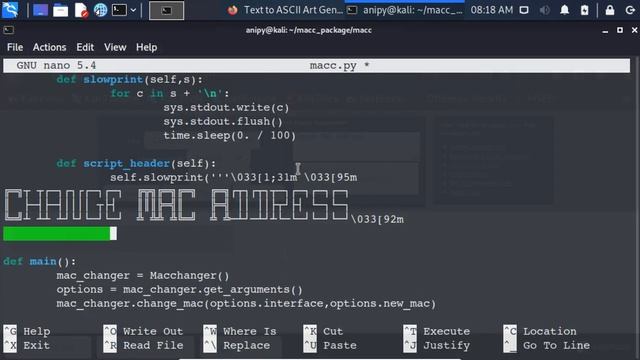Click the sys.stdout.write(c) line
Screen dimensions: 640x360
pos(226,108)
